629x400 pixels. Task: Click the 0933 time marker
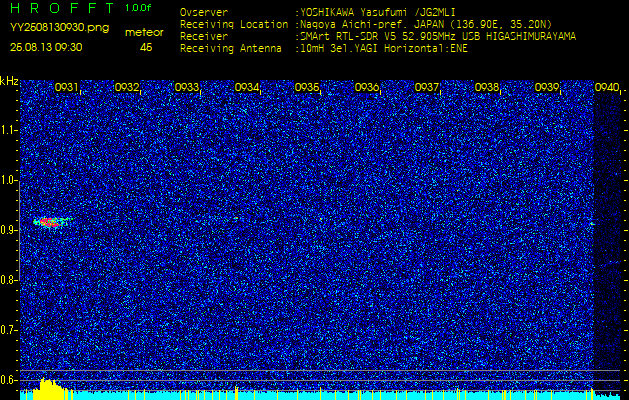click(x=187, y=87)
